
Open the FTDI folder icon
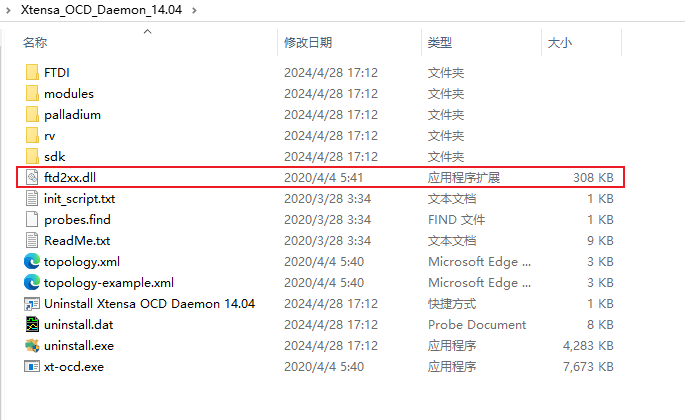pyautogui.click(x=32, y=72)
